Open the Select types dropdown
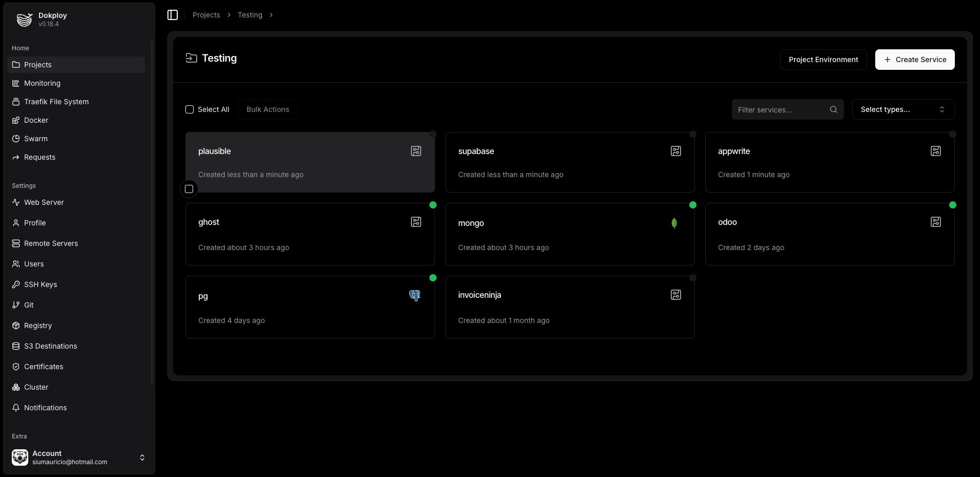The width and height of the screenshot is (980, 477). point(902,109)
